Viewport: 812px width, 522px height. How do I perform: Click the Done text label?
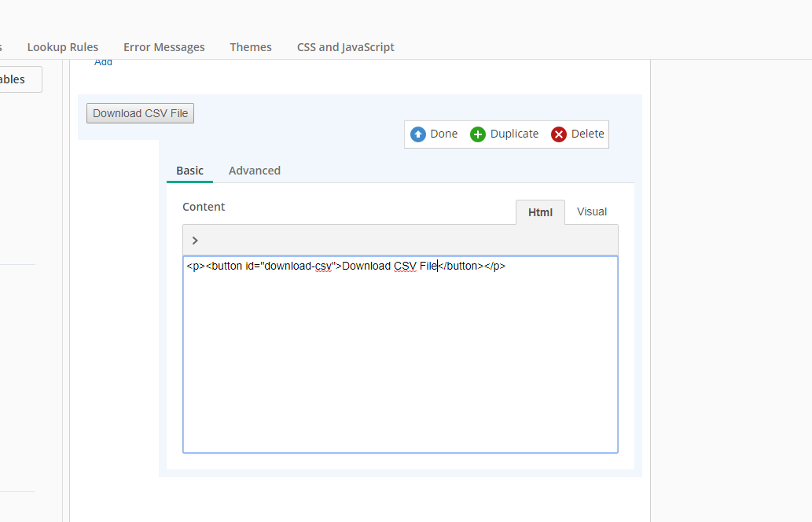tap(443, 134)
